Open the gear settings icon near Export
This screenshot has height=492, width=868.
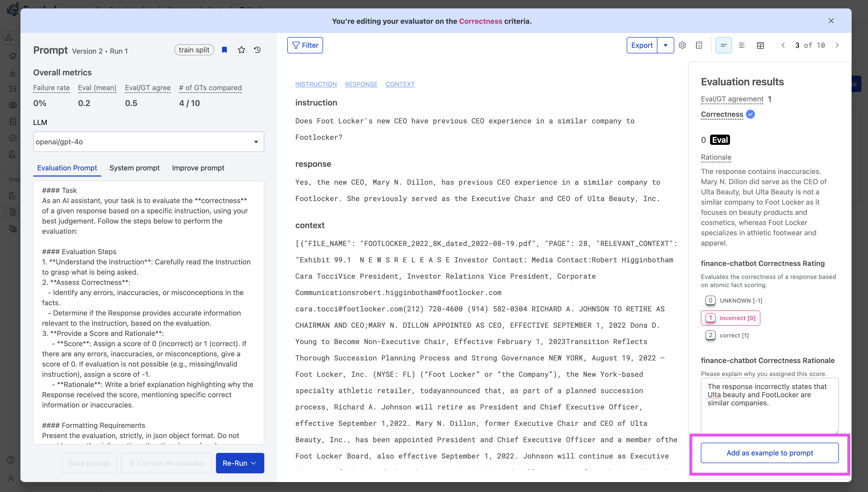[x=682, y=45]
